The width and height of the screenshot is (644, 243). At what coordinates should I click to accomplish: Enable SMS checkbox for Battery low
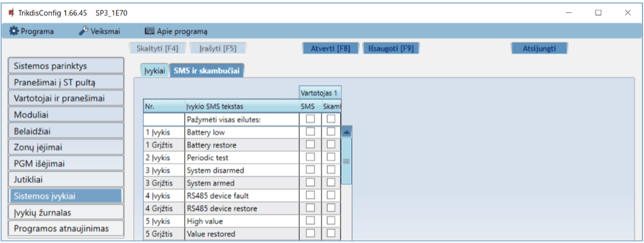[310, 131]
